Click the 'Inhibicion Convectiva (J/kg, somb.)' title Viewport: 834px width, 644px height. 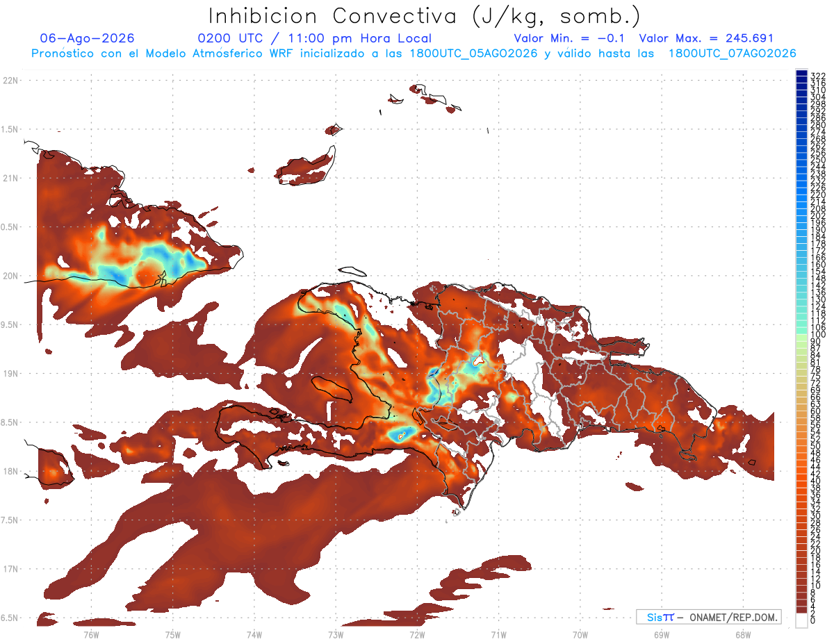(x=425, y=16)
